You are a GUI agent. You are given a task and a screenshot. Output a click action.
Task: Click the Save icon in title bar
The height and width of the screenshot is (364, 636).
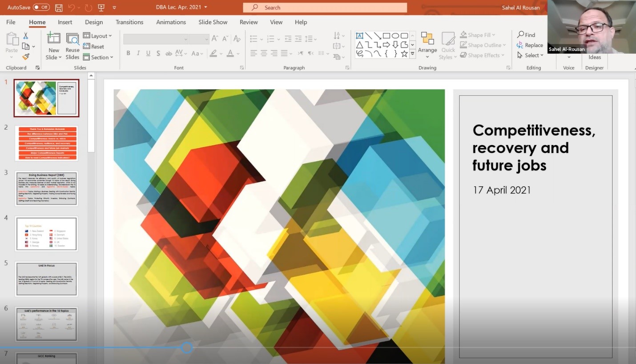[x=59, y=8]
